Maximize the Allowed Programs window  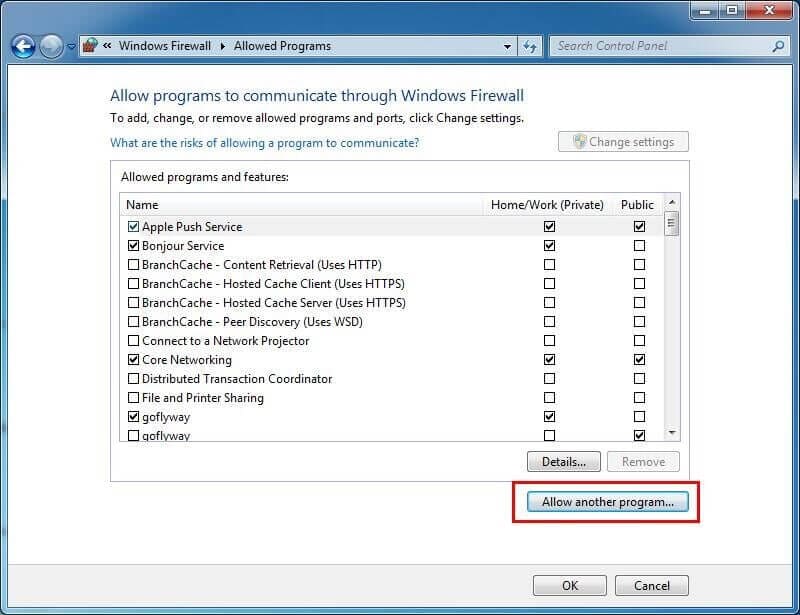[x=732, y=10]
